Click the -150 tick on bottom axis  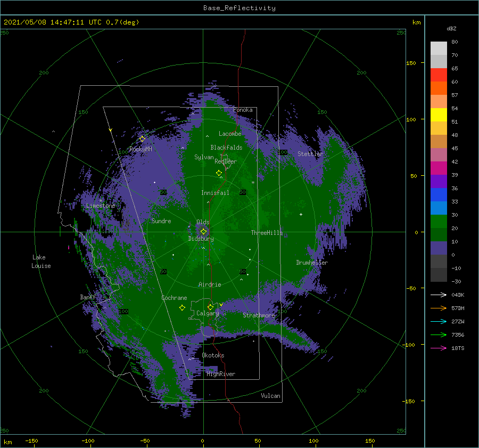[32, 441]
